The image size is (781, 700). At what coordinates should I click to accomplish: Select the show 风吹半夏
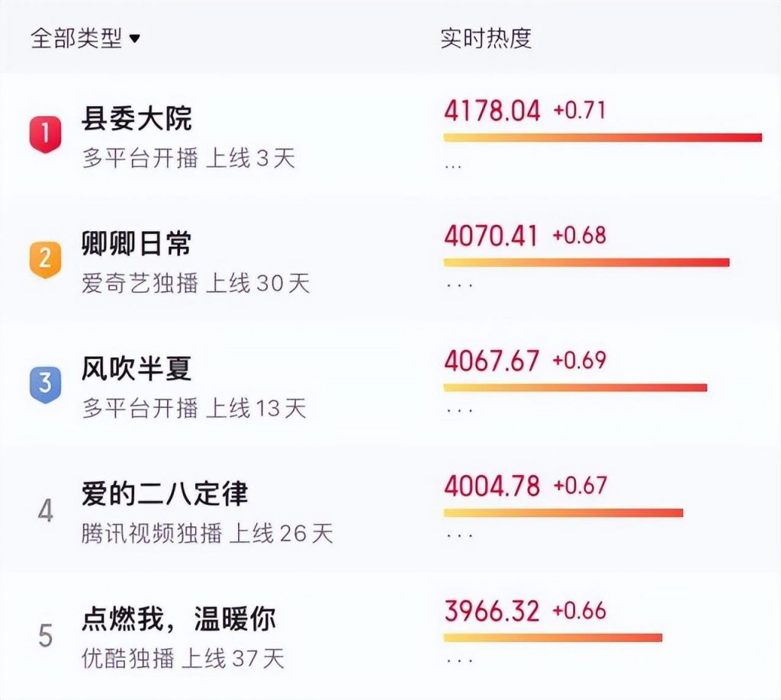tap(137, 369)
